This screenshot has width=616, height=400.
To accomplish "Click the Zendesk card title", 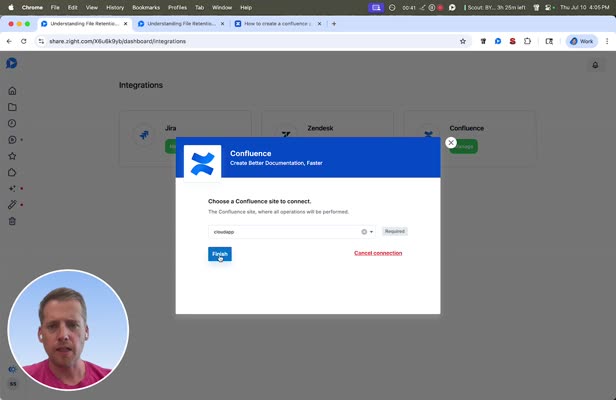I will click(320, 128).
